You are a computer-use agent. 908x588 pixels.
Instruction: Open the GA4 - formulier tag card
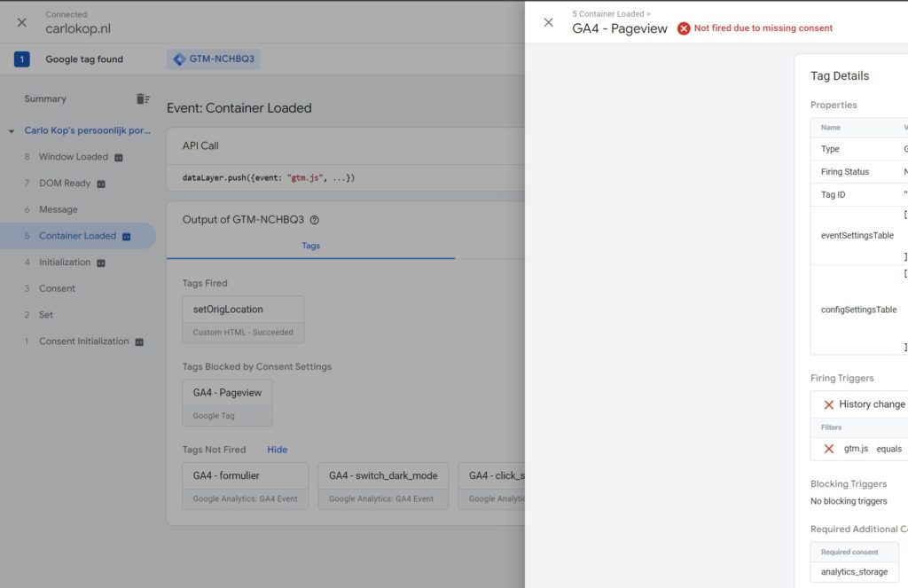[246, 486]
